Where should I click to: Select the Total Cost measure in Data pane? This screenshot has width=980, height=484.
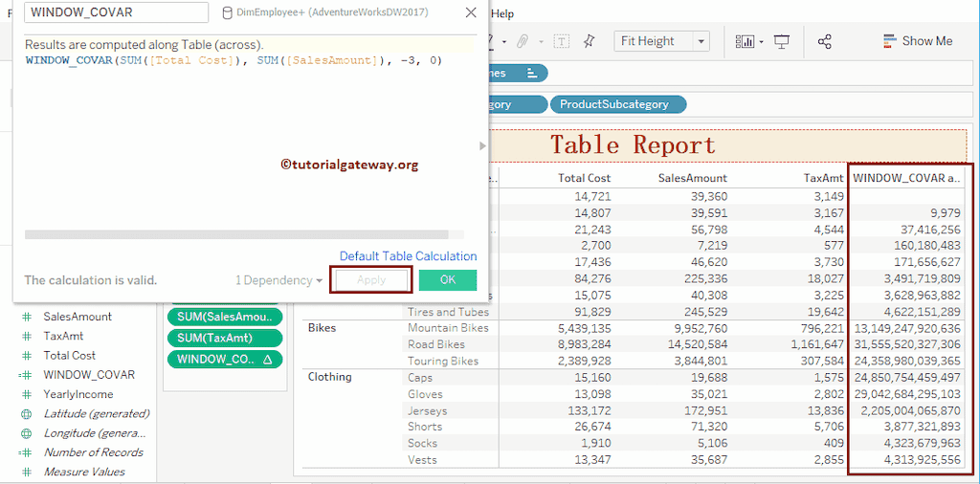point(69,356)
